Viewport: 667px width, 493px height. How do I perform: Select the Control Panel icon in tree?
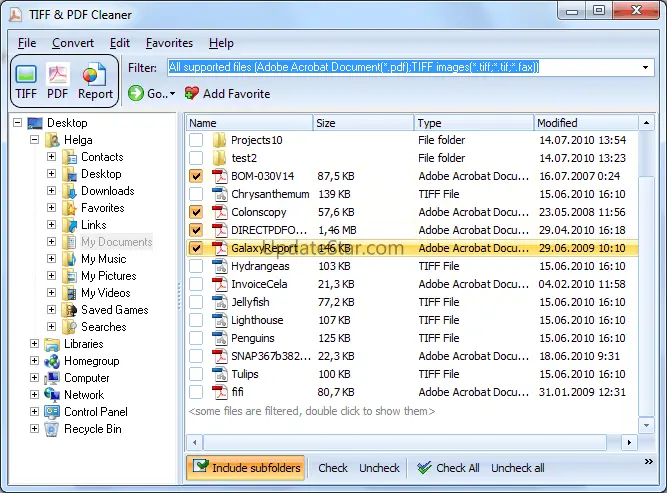point(51,412)
